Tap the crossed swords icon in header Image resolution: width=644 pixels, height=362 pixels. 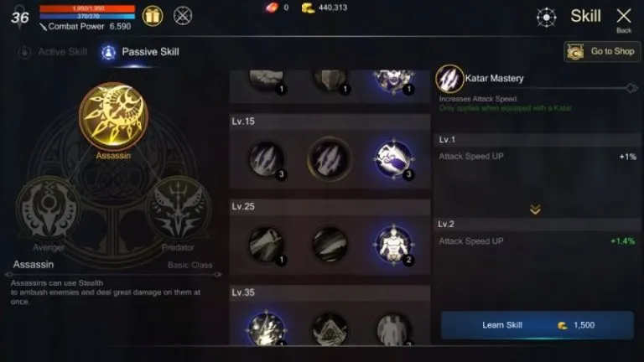[x=183, y=16]
